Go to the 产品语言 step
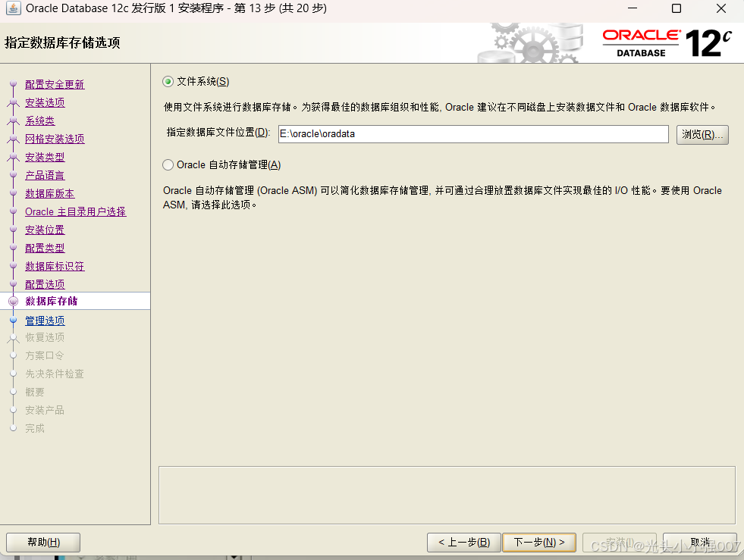744x560 pixels. tap(45, 176)
